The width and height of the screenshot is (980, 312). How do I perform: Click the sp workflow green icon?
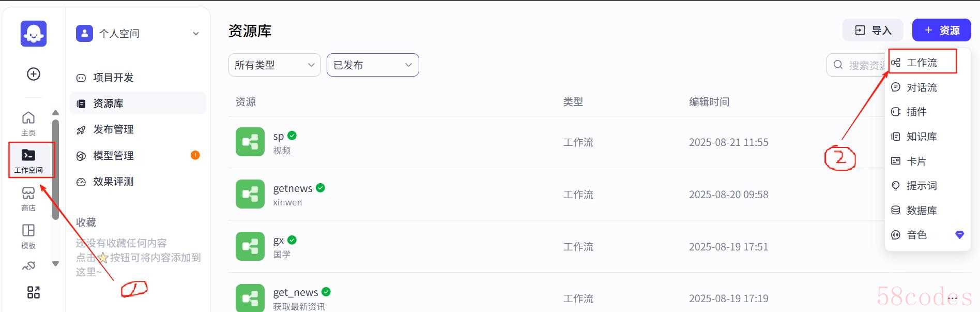point(250,142)
